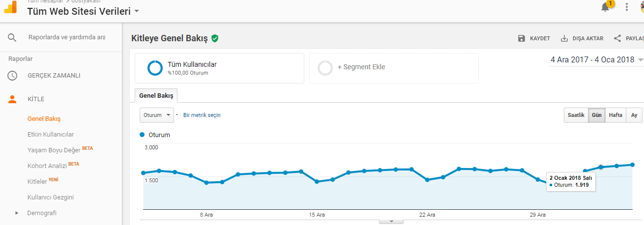Screen dimensions: 644x225
Task: Select the Hafta time granularity
Action: (x=615, y=115)
